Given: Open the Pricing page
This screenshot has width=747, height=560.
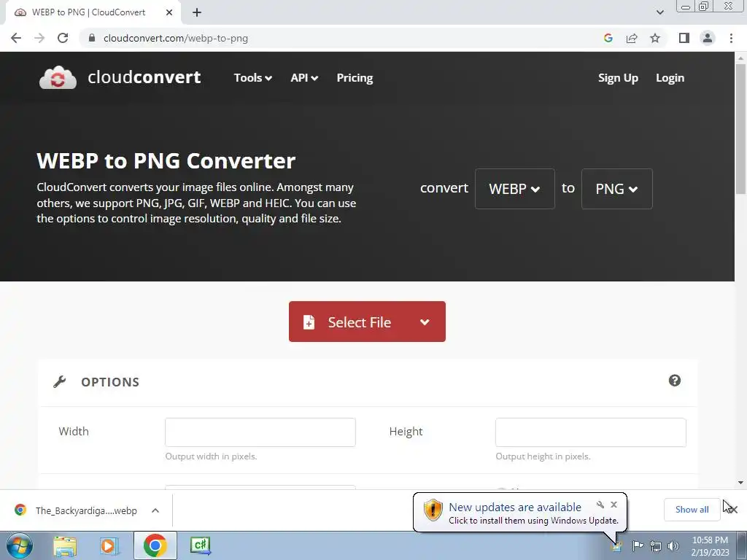Looking at the screenshot, I should pos(355,77).
